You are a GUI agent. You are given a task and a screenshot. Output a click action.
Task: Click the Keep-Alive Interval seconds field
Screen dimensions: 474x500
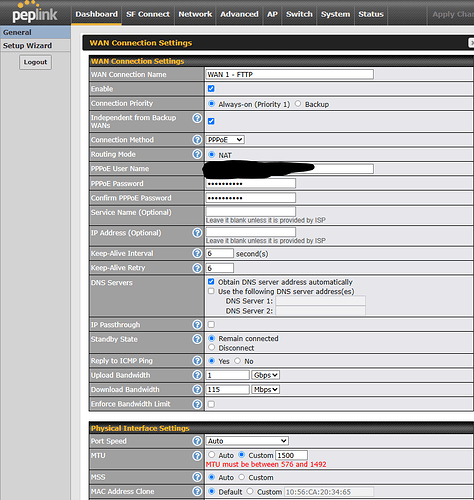220,253
